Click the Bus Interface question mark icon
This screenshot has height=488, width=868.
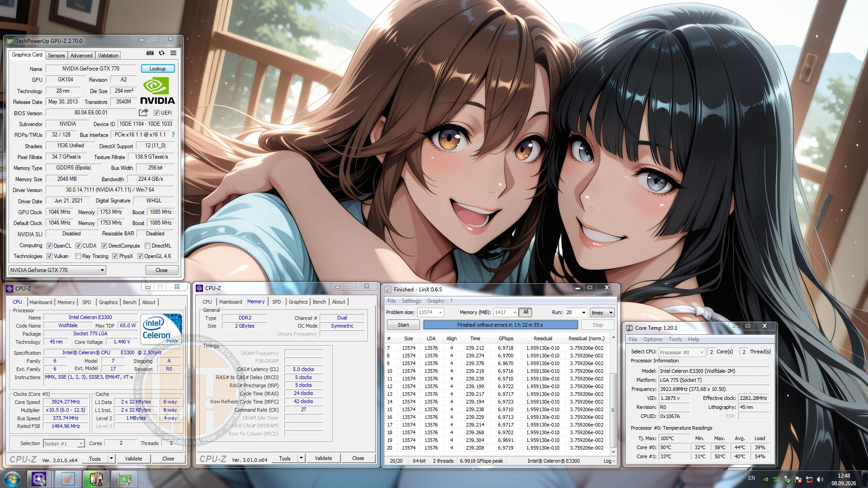[x=173, y=135]
